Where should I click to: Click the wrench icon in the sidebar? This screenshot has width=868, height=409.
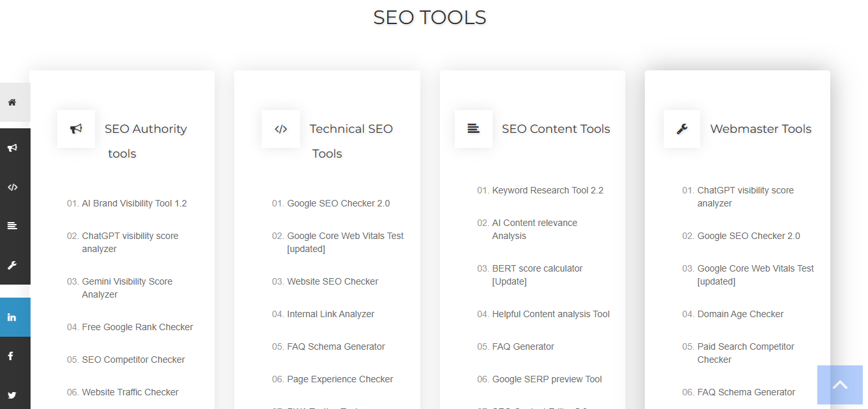(12, 265)
